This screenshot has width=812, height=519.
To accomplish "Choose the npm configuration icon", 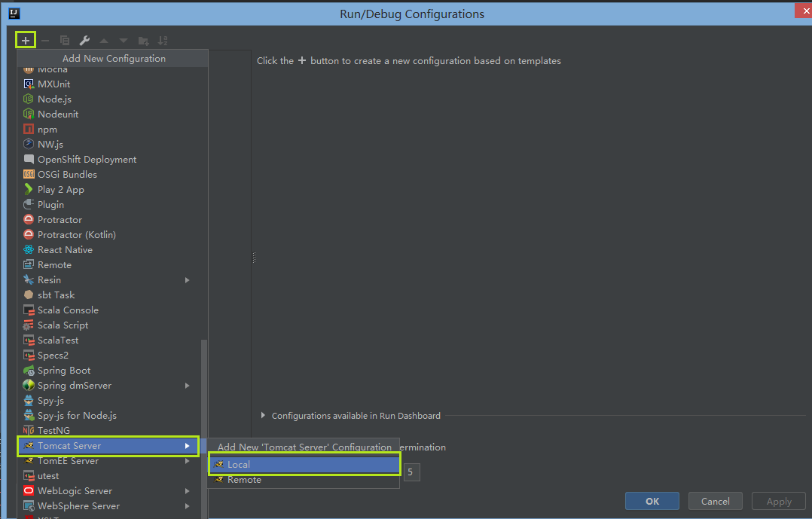I will click(29, 129).
